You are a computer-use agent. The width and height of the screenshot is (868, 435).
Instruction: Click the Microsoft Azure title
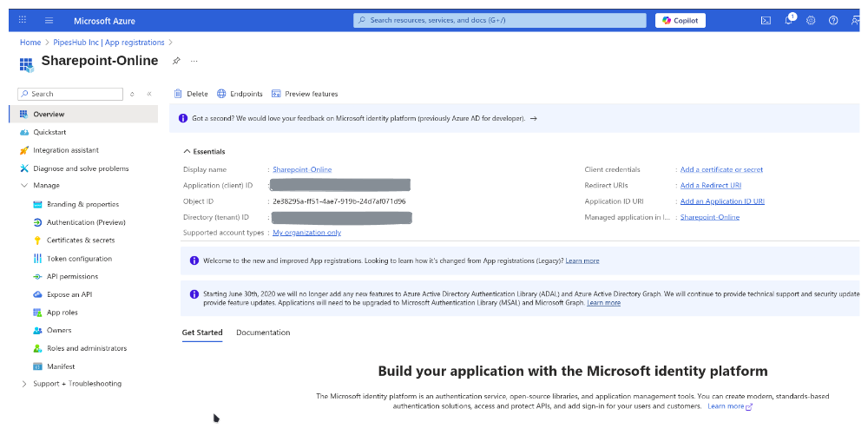(105, 21)
